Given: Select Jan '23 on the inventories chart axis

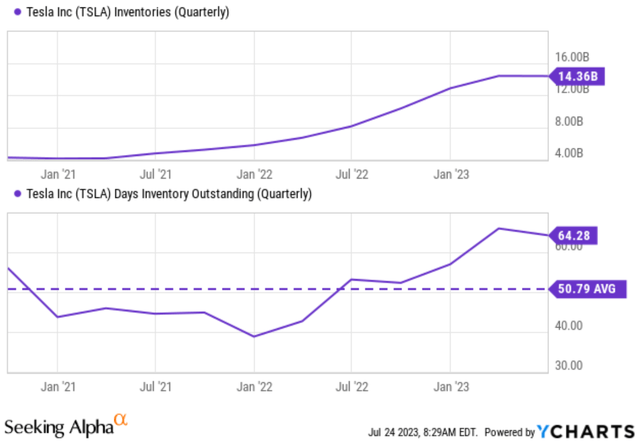Looking at the screenshot, I should 449,173.
